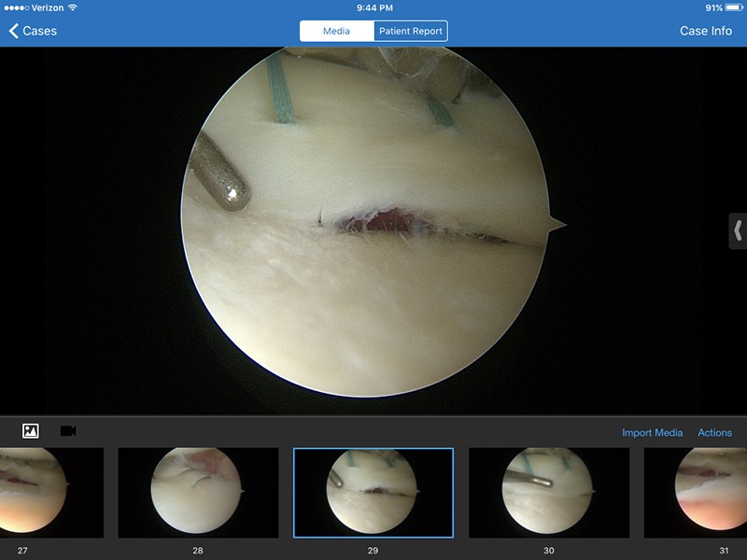Tap the 9:44 PM clock
Image resolution: width=747 pixels, height=560 pixels.
374,7
